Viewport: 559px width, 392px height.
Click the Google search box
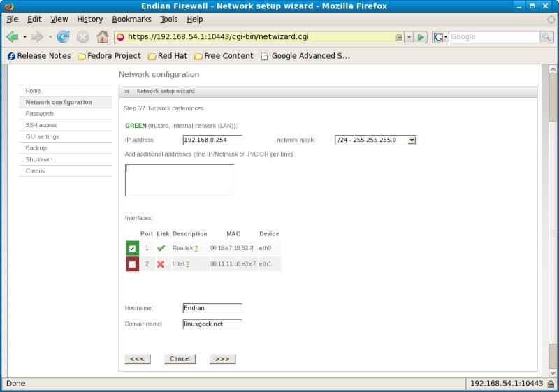click(x=494, y=37)
